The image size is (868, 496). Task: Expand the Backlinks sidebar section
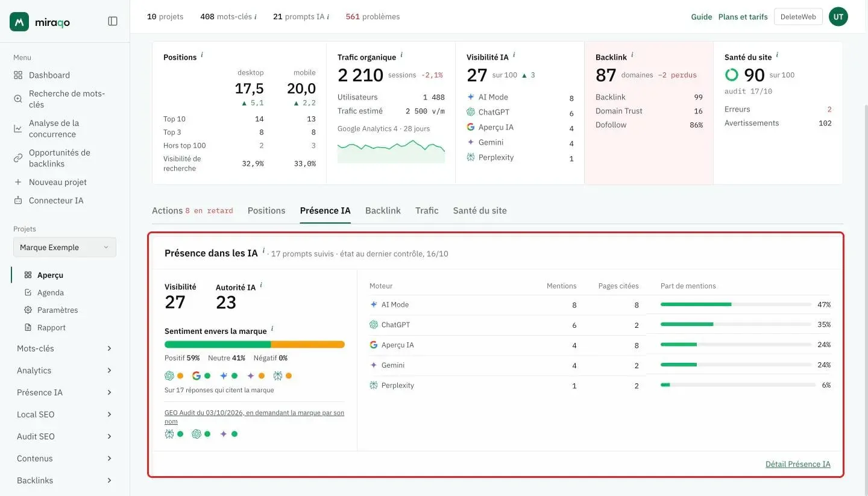tap(64, 480)
